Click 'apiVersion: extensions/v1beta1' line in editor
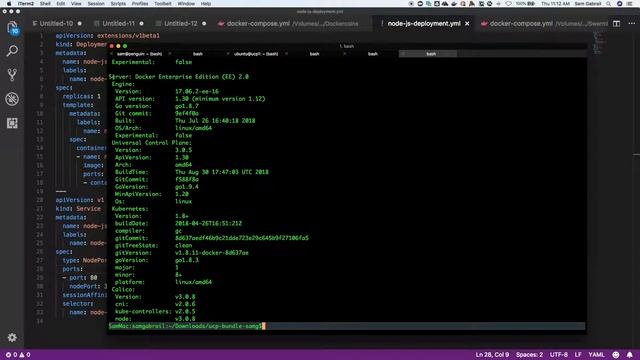The width and height of the screenshot is (640, 360). pos(108,36)
